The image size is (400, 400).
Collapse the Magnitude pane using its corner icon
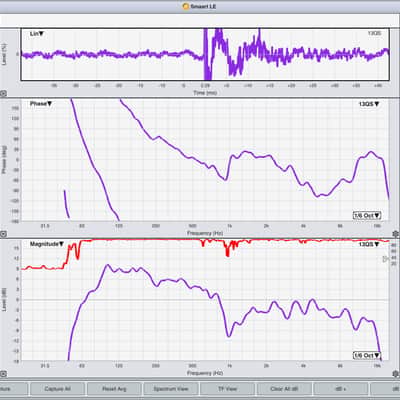coord(3,374)
